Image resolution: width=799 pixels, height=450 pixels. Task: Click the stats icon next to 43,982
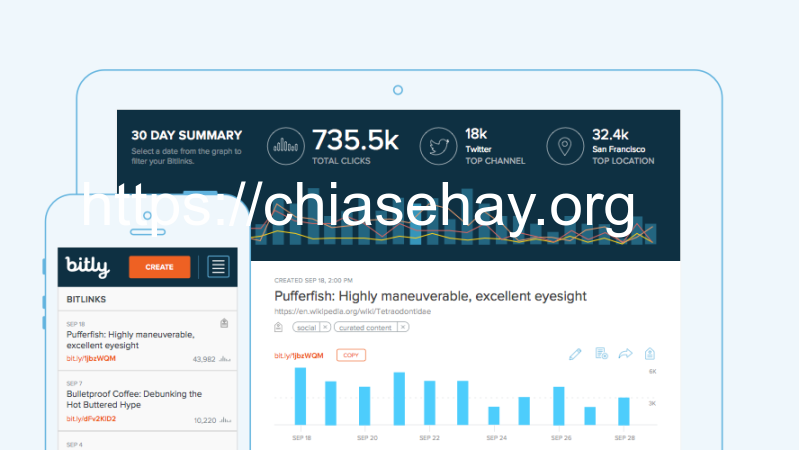(225, 359)
